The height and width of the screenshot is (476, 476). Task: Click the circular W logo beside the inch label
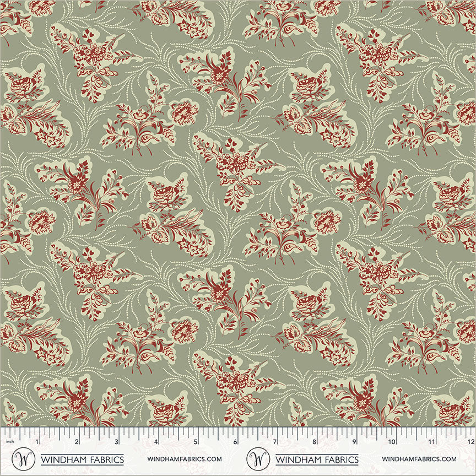pos(21,459)
